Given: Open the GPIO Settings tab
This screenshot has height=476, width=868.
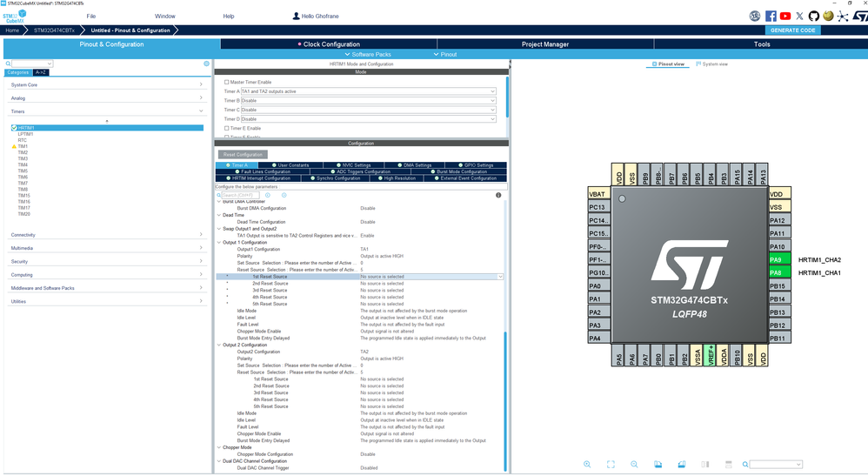Looking at the screenshot, I should pyautogui.click(x=476, y=165).
